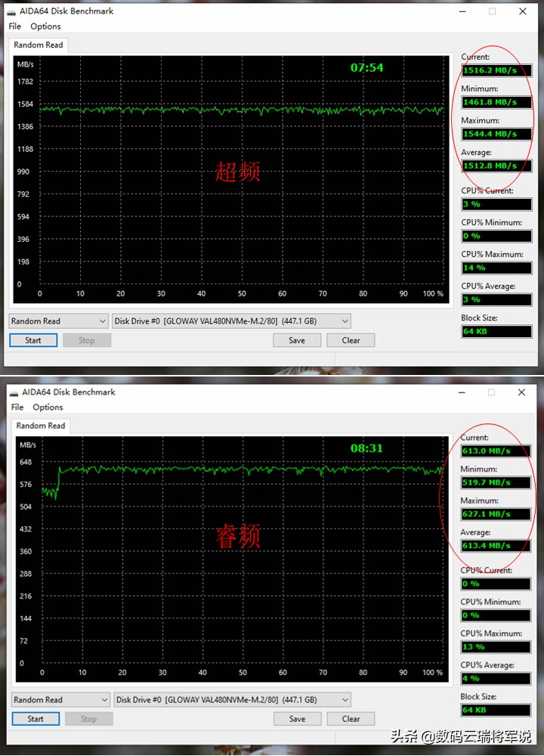Close the bottom AIDA64 Disk Benchmark window
The image size is (544, 756).
coord(521,392)
